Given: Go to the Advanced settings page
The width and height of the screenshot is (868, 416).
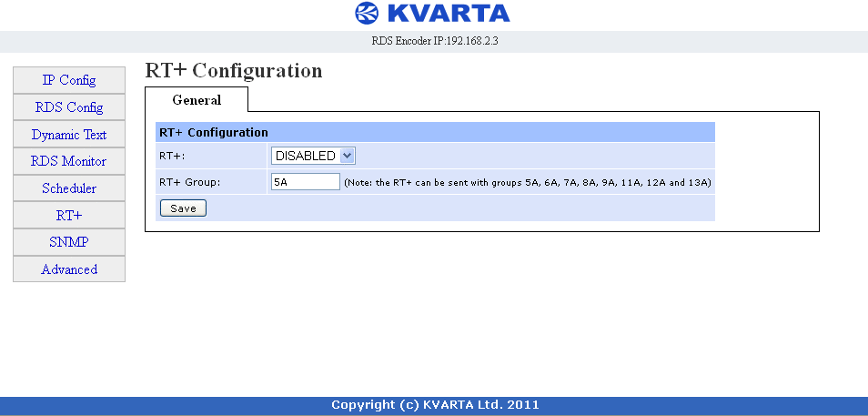Looking at the screenshot, I should pyautogui.click(x=69, y=269).
